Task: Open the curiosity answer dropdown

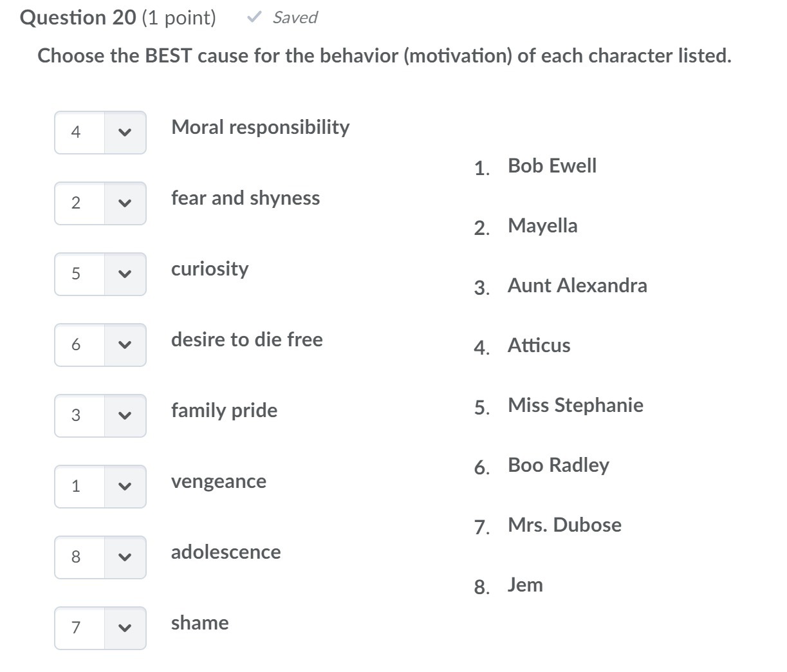Action: click(100, 274)
